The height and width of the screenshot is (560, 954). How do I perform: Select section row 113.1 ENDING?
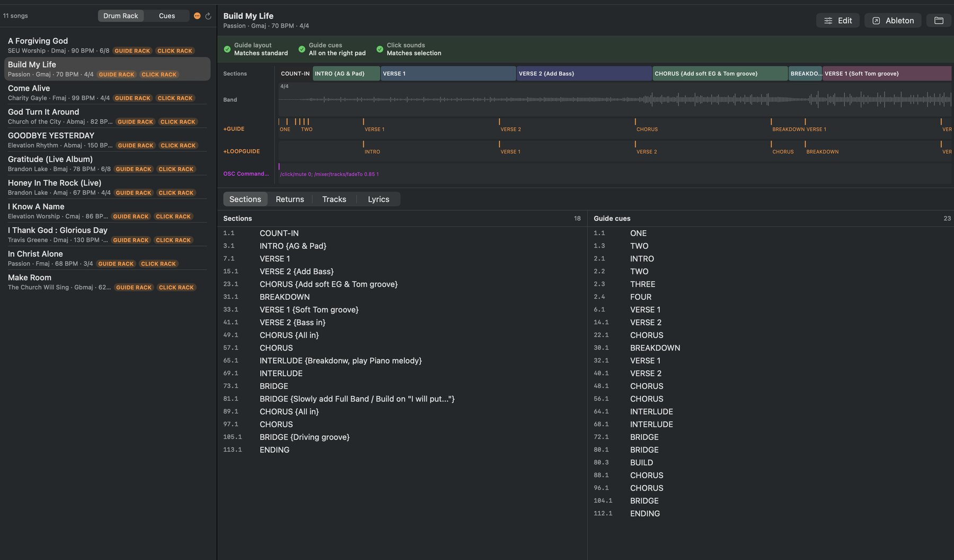tap(402, 450)
